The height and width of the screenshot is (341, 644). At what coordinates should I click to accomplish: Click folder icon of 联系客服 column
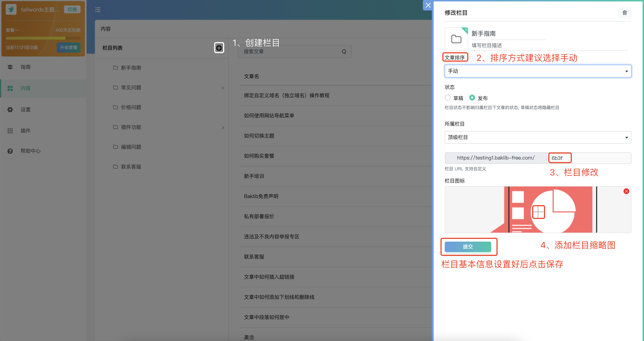point(115,167)
